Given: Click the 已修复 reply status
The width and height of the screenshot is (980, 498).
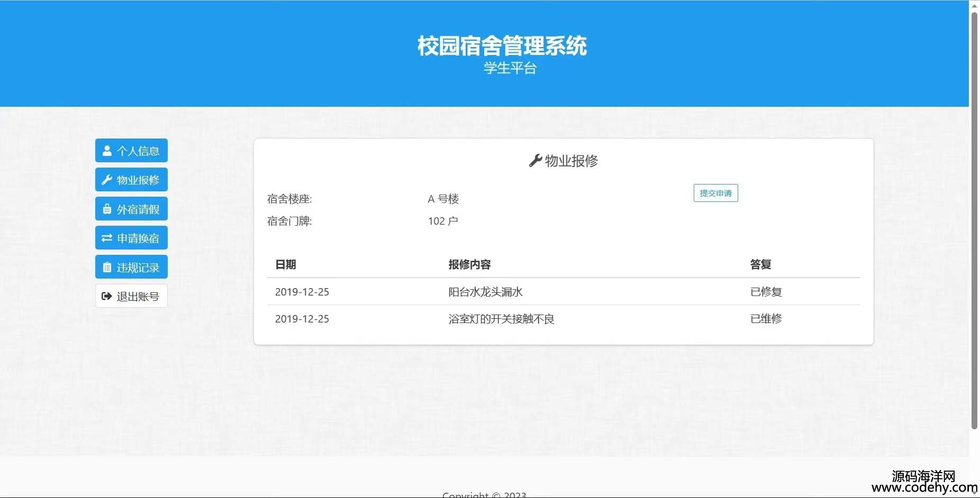Looking at the screenshot, I should [x=766, y=292].
